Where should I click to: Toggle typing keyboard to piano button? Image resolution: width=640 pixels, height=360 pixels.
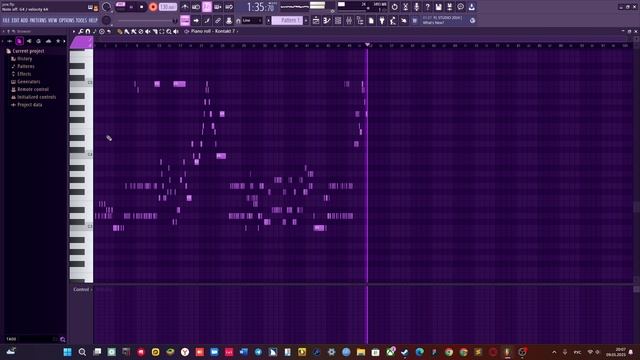[x=185, y=20]
